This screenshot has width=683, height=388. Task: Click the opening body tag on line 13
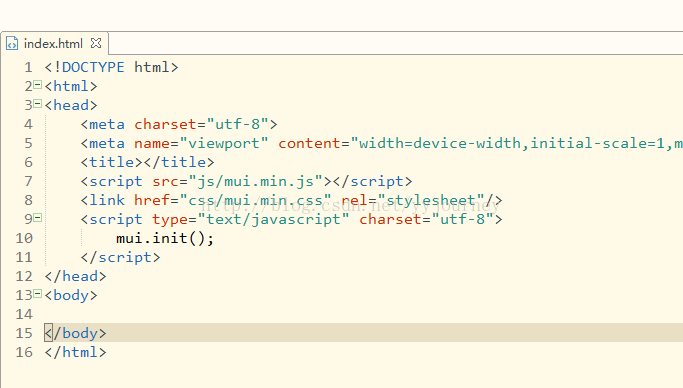point(71,295)
